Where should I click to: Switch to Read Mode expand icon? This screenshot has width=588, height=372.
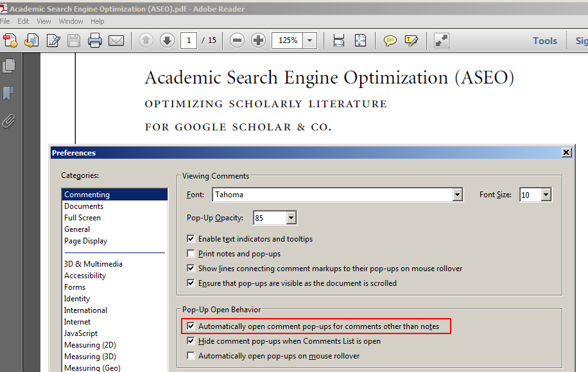(442, 40)
